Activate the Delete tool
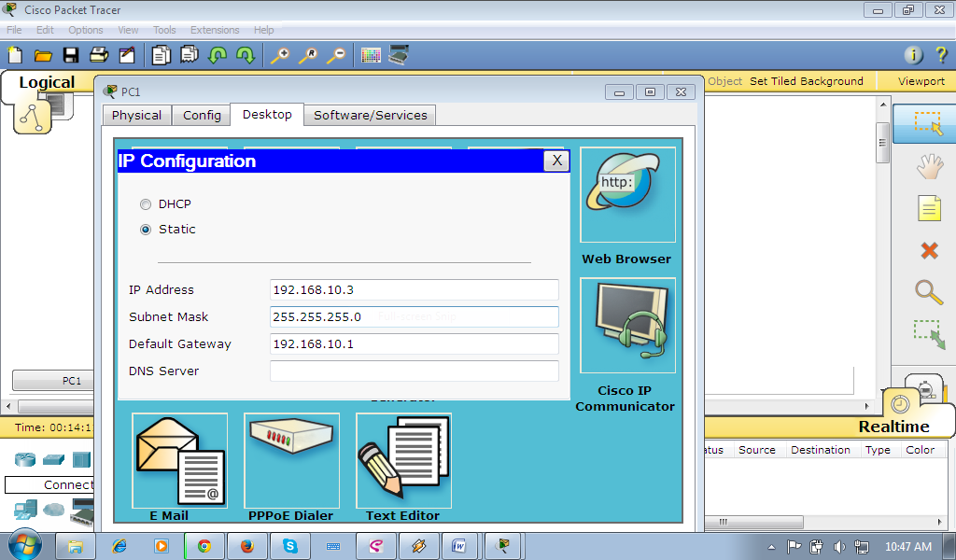 pos(929,250)
